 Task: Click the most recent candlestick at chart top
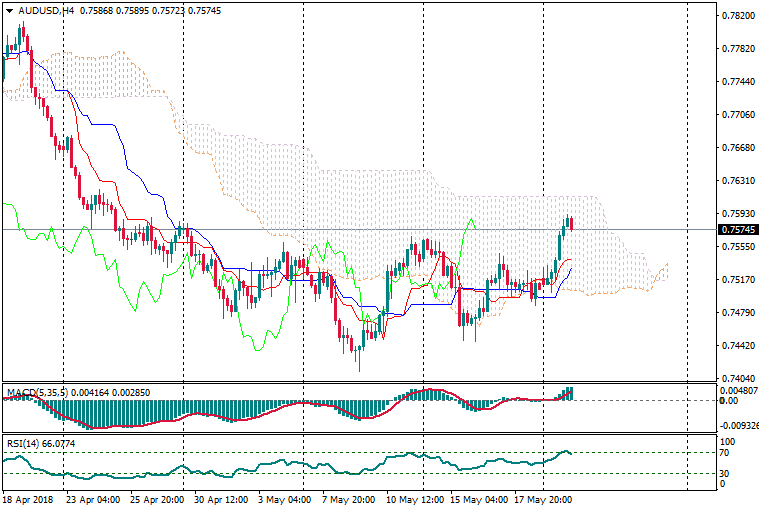(571, 222)
